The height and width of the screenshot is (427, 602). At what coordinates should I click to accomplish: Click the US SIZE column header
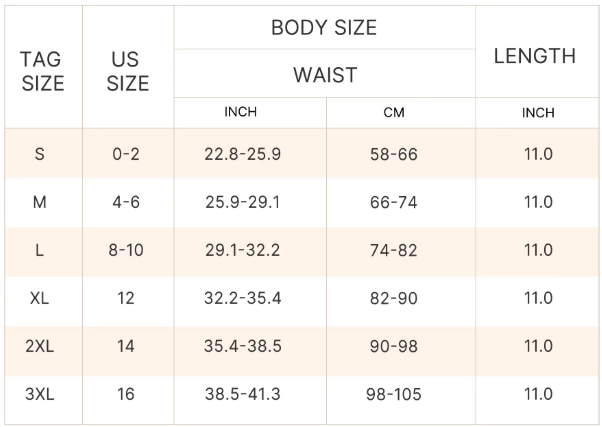[x=127, y=71]
